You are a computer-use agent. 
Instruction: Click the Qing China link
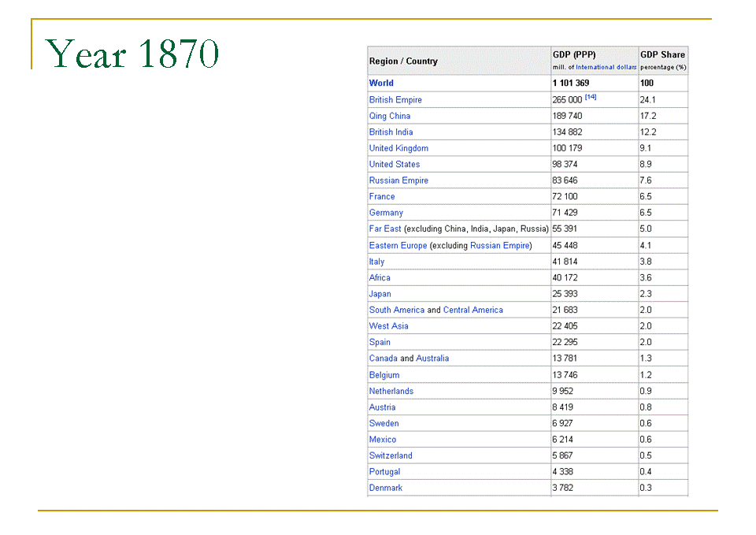pos(390,116)
